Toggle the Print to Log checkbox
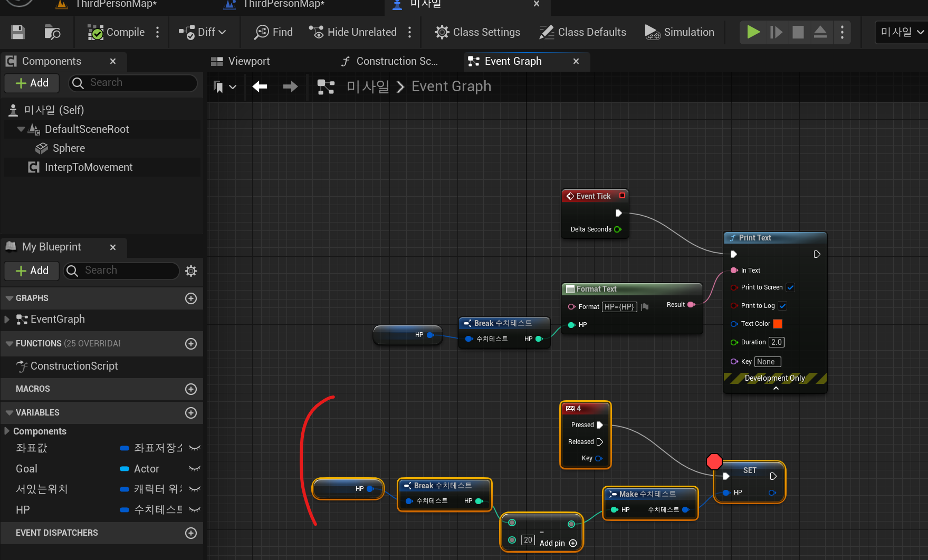 (782, 306)
